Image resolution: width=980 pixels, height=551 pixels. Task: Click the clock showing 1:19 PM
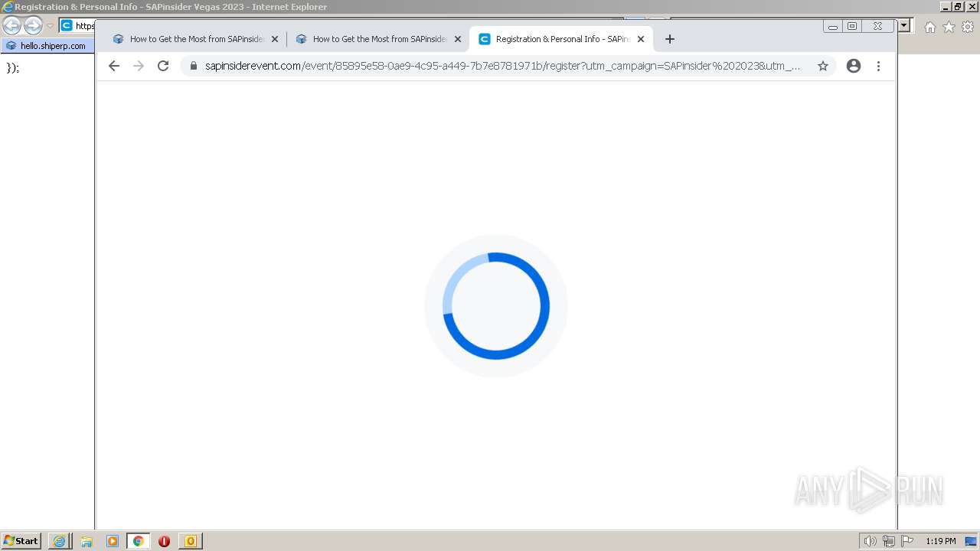(x=940, y=541)
